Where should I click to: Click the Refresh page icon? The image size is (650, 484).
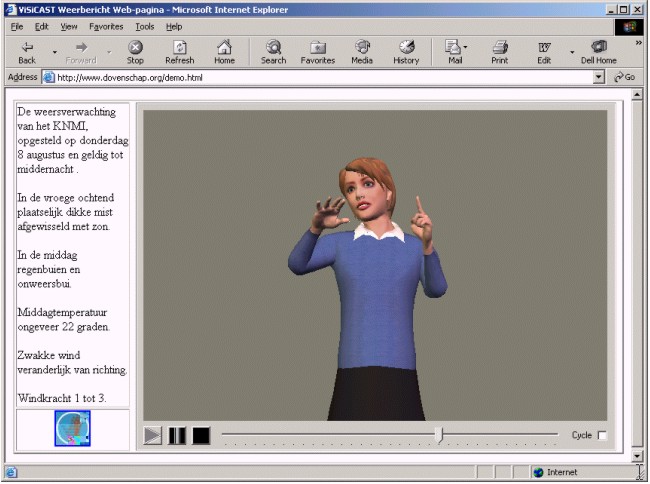click(179, 47)
